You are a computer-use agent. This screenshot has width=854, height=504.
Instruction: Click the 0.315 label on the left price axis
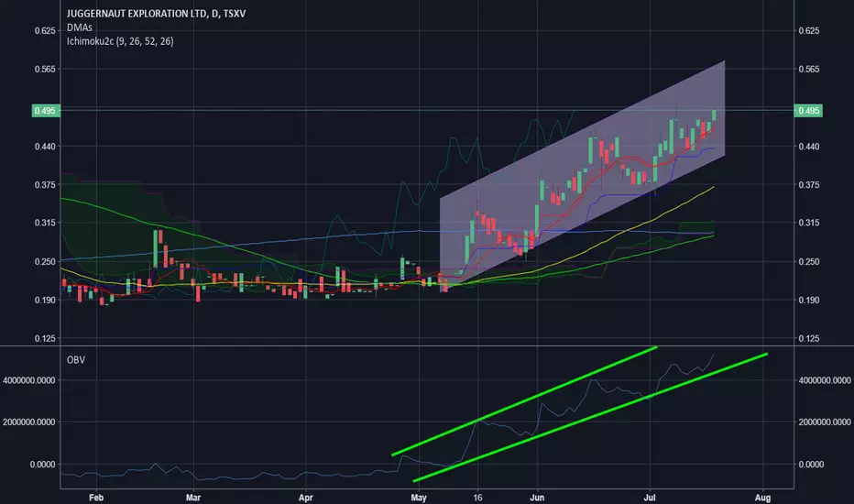[x=45, y=223]
